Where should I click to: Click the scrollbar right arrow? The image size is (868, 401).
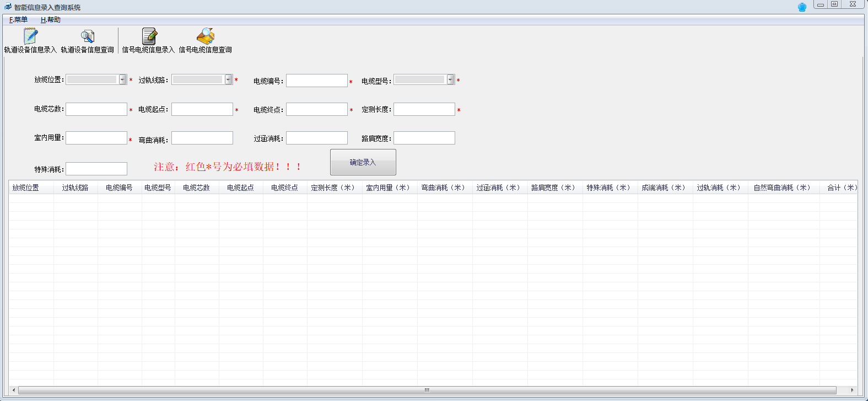(x=853, y=390)
